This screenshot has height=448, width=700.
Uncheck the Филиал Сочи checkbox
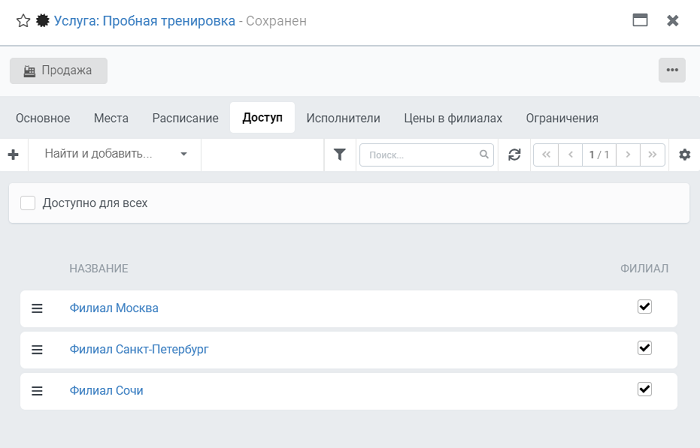[x=645, y=389]
